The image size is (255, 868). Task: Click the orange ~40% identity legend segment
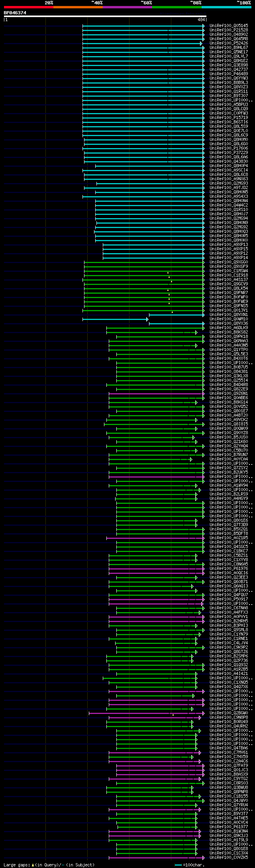tap(78, 7)
